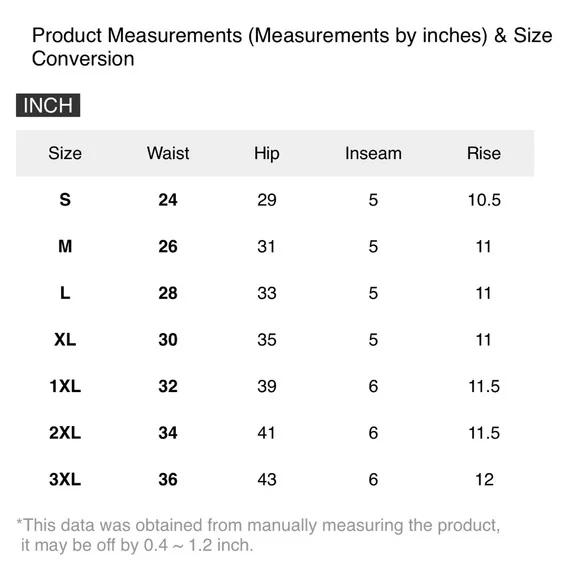Select the 1XL size row label
This screenshot has height=580, width=580.
tap(65, 386)
